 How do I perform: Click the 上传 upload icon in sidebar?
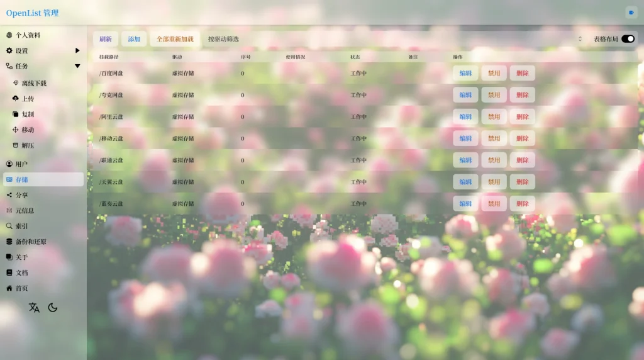[16, 99]
